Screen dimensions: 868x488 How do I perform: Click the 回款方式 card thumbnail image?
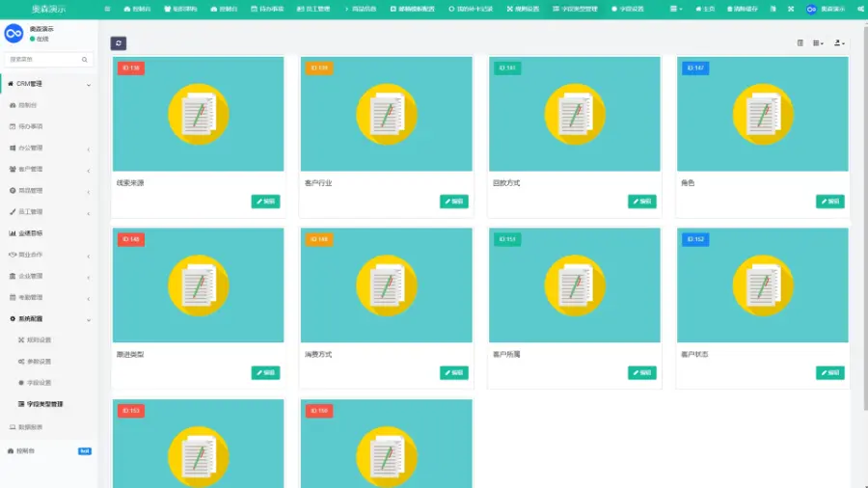tap(575, 114)
